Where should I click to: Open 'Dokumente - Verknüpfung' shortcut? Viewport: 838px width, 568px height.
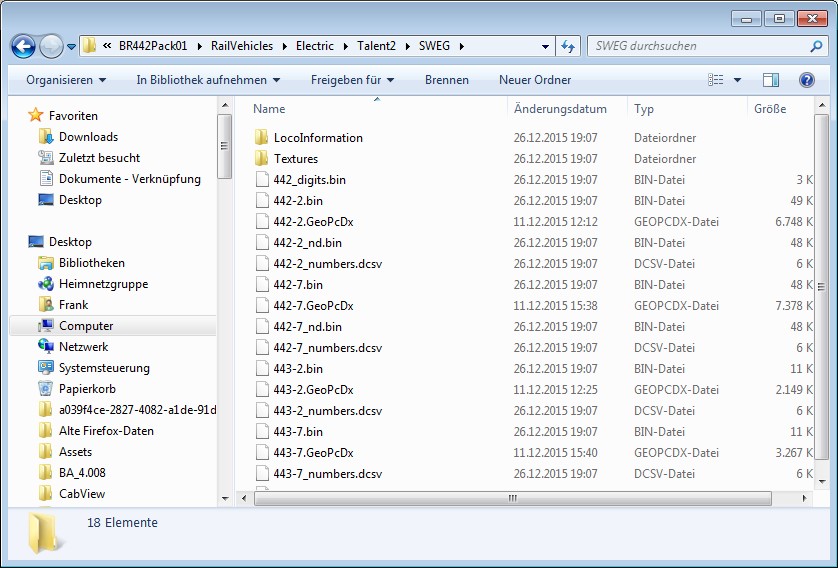click(129, 179)
